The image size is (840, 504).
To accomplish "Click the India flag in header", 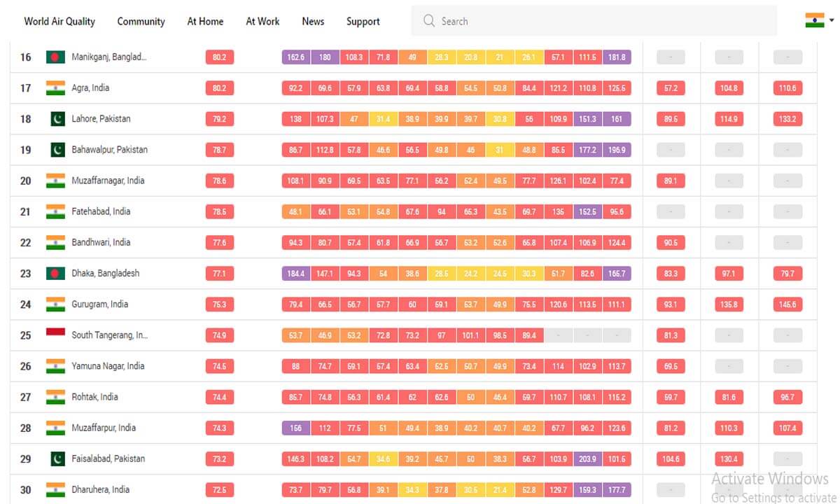I will 814,20.
